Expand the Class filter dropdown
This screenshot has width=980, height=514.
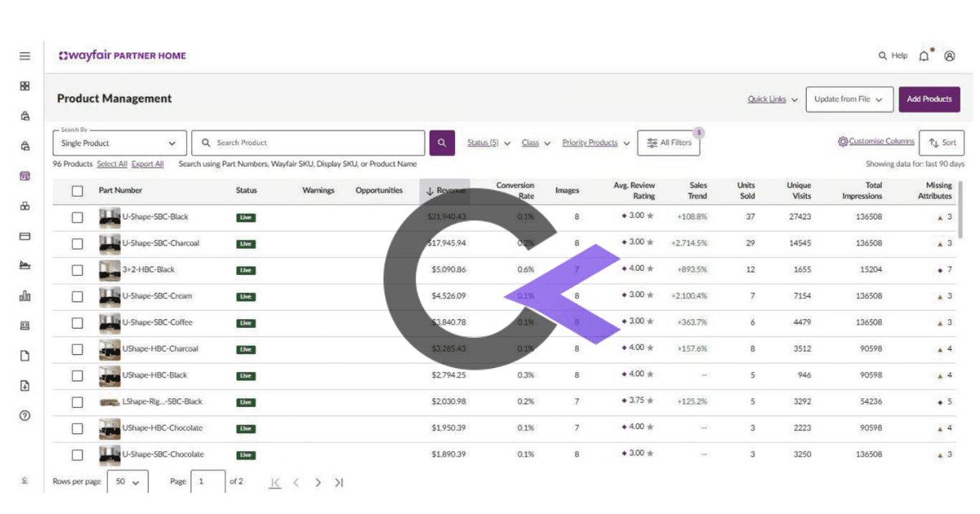pos(536,143)
